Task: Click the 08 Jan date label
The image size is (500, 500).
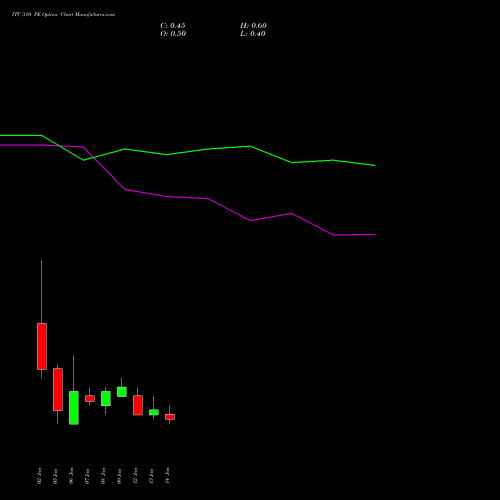Action: coord(103,476)
